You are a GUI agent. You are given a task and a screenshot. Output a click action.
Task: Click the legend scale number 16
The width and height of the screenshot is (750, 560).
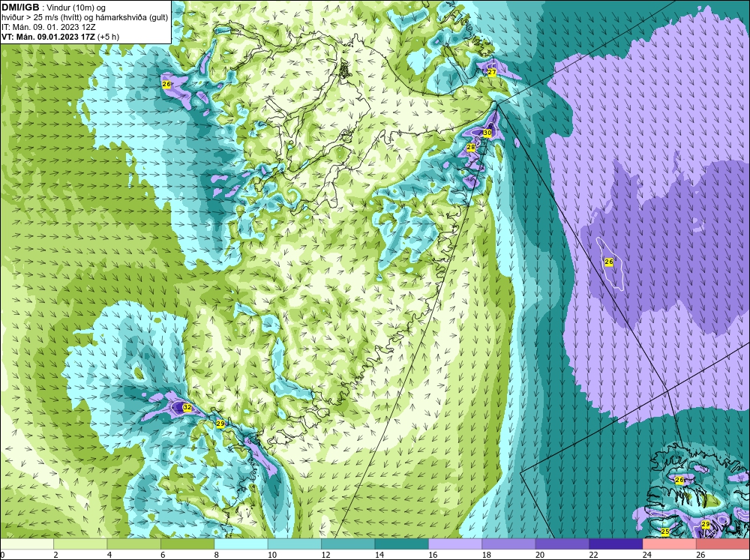(x=433, y=555)
